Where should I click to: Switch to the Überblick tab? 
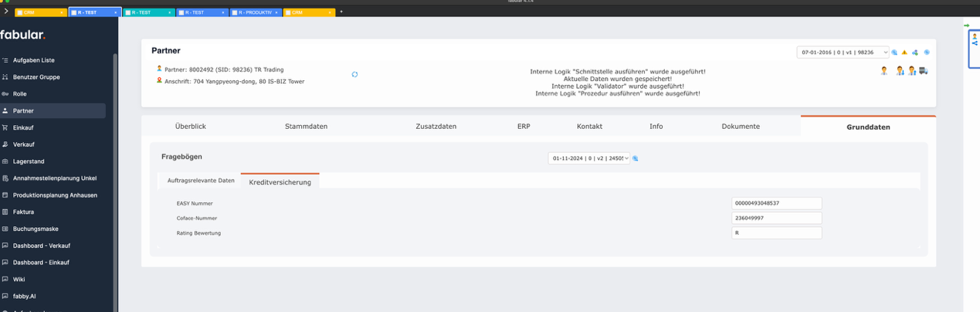(191, 126)
